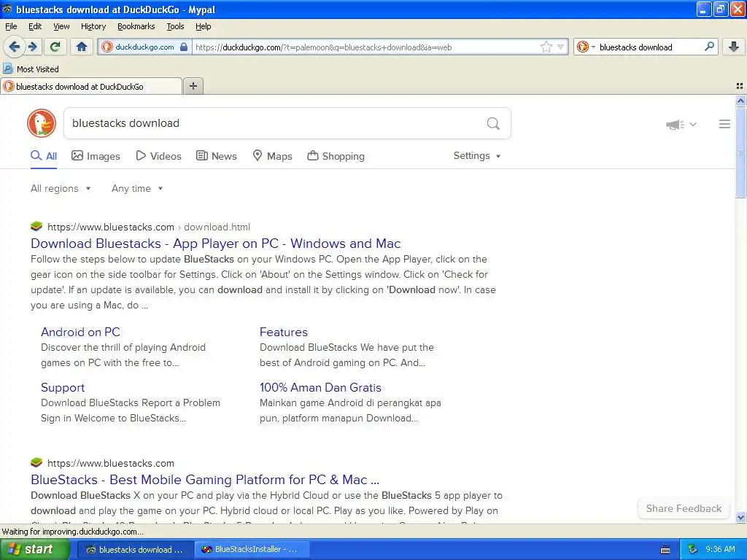This screenshot has width=747, height=560.
Task: Expand the chevron beside the megaphone
Action: 693,124
